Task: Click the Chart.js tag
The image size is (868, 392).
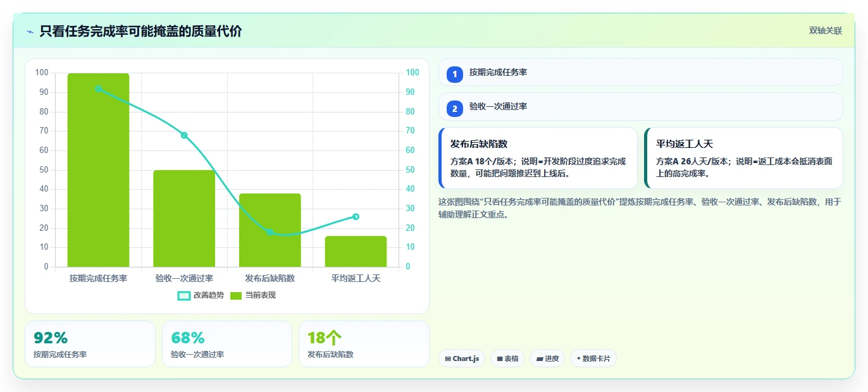Action: (462, 358)
